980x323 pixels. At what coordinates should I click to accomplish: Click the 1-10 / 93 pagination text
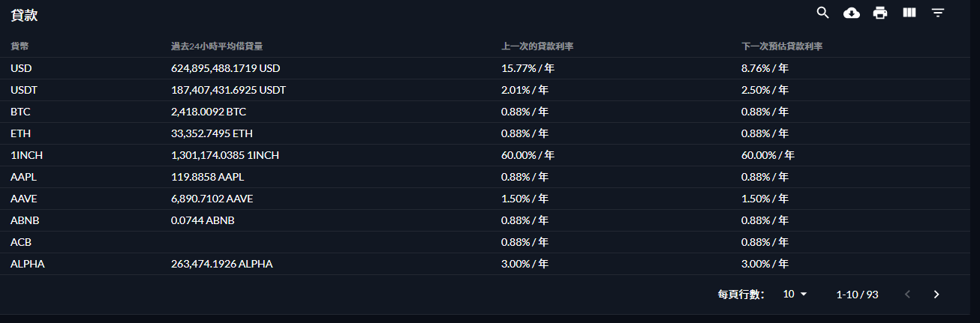tap(857, 295)
